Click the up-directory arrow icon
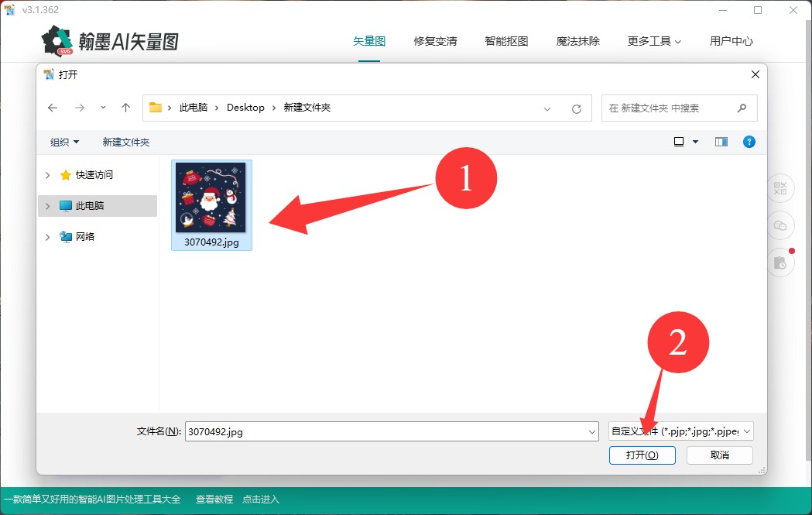812x515 pixels. tap(125, 108)
